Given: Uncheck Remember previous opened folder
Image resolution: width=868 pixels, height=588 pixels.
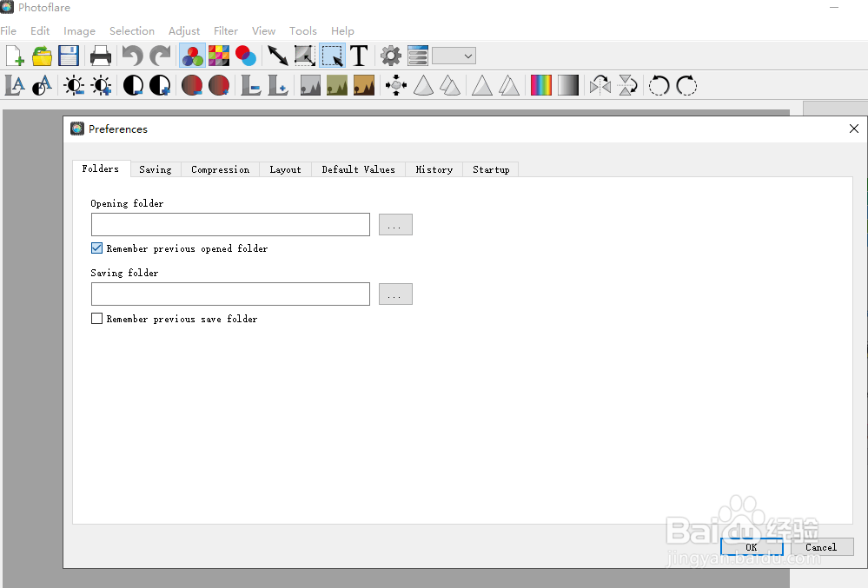Looking at the screenshot, I should pyautogui.click(x=96, y=248).
